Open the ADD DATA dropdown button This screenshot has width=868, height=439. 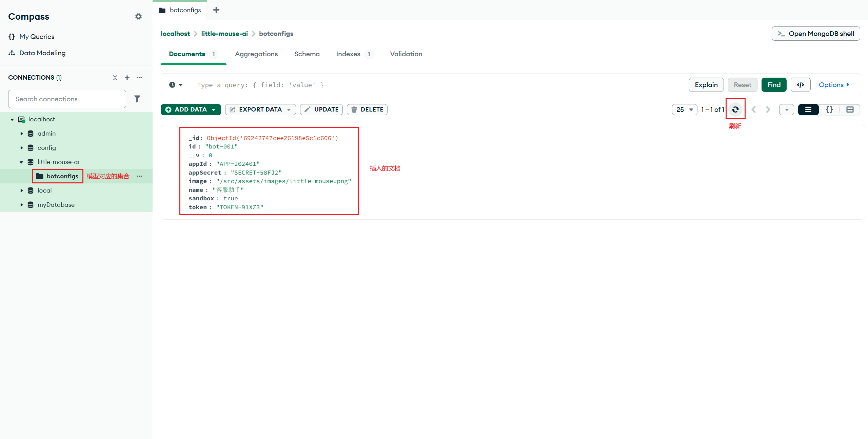pyautogui.click(x=191, y=109)
